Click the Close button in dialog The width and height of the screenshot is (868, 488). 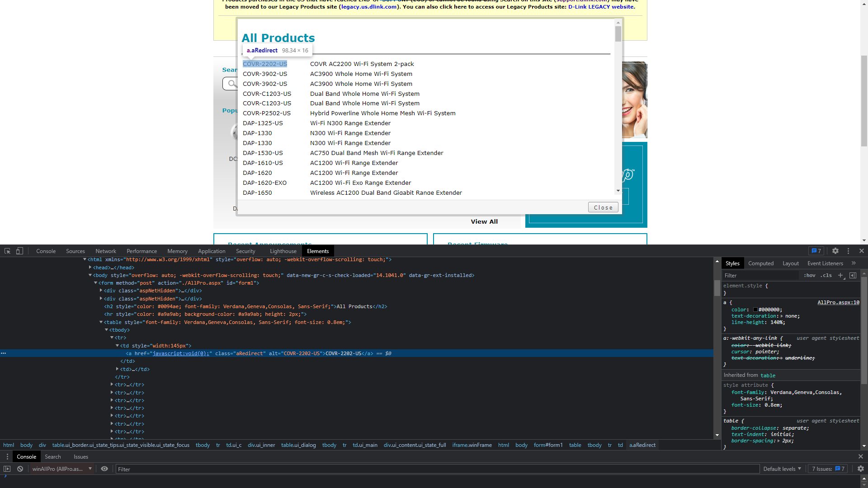pyautogui.click(x=603, y=207)
